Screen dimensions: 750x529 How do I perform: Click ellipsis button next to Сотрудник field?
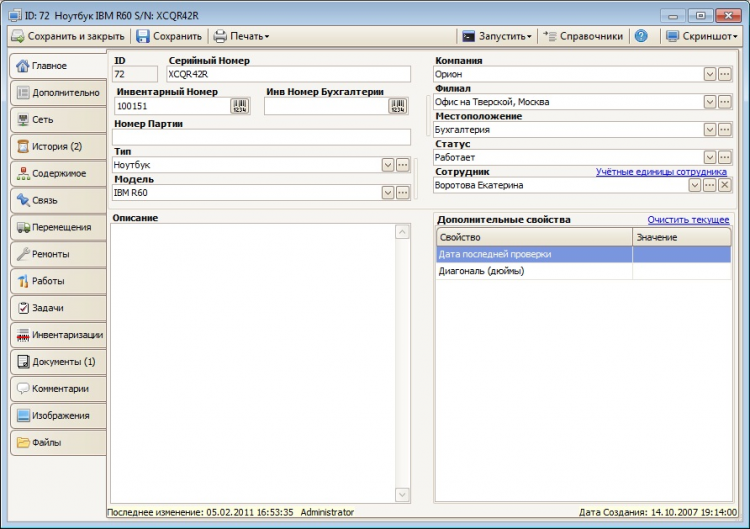(709, 185)
